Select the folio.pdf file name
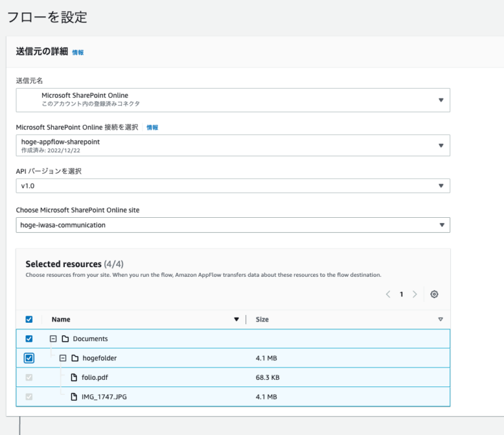 coord(94,377)
